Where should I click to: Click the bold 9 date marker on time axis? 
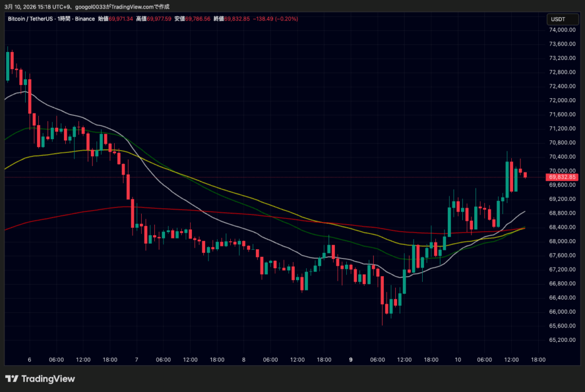pos(351,360)
